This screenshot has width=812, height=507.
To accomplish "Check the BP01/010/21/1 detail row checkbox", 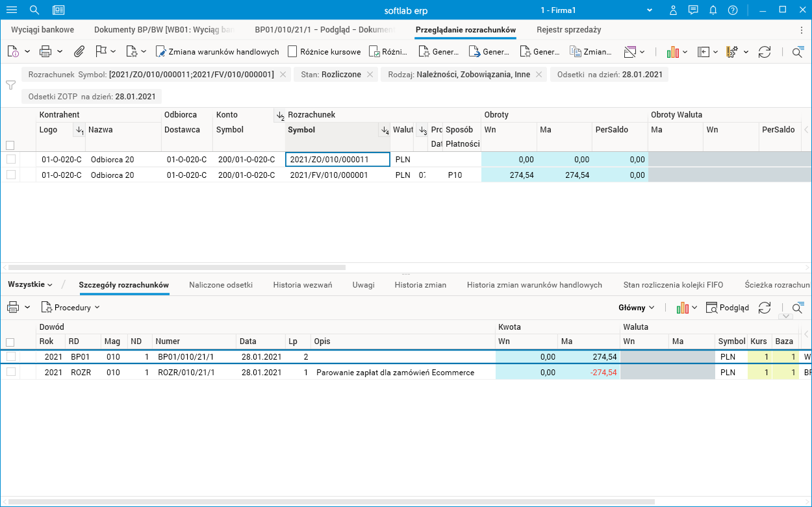I will click(10, 356).
